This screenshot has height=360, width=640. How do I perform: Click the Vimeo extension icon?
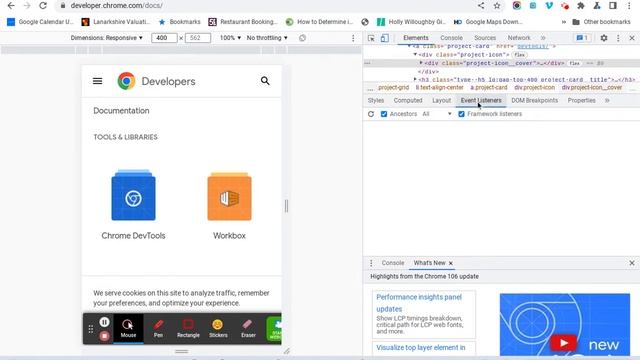click(x=549, y=6)
